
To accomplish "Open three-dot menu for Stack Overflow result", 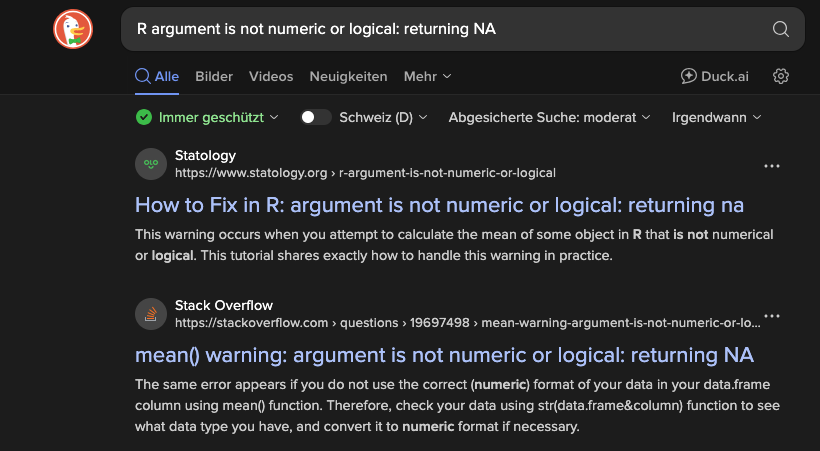I will point(771,315).
